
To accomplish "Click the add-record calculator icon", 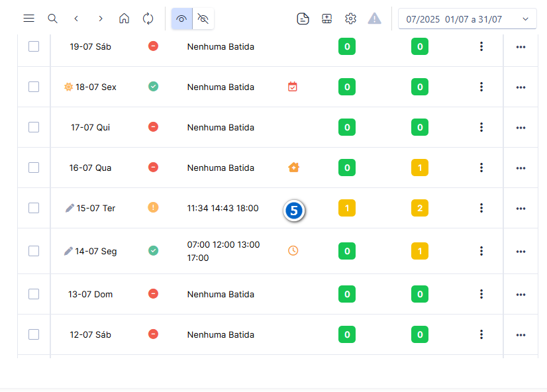I will click(326, 19).
